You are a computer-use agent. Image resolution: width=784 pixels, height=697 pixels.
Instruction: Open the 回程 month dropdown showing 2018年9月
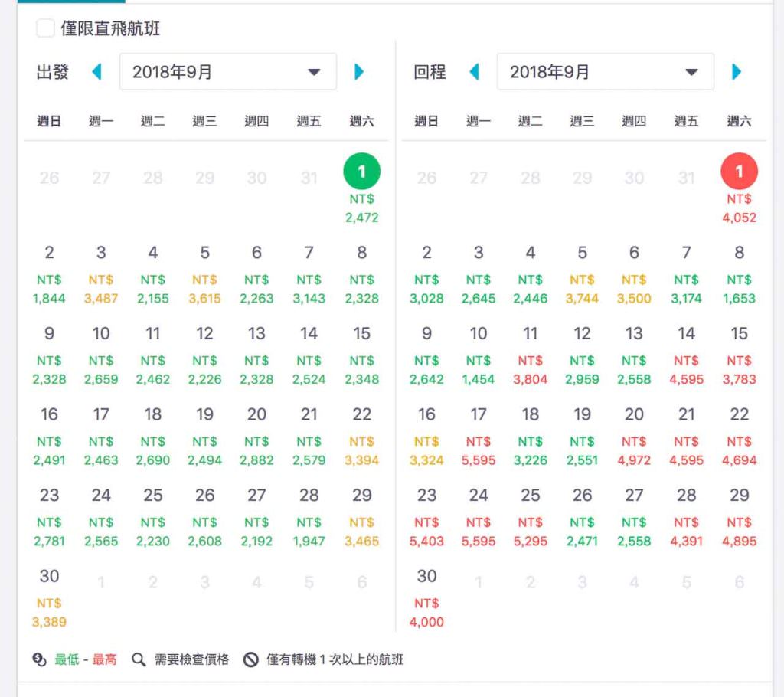[605, 70]
